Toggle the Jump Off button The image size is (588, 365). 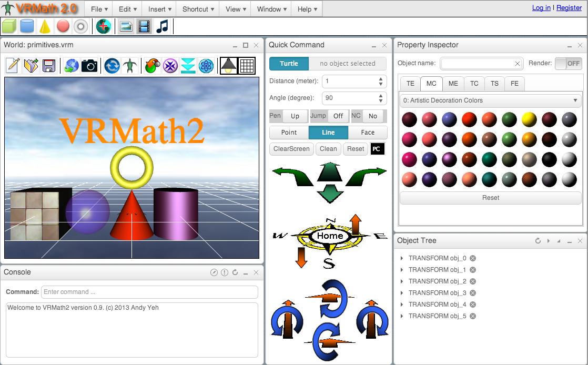pyautogui.click(x=338, y=116)
